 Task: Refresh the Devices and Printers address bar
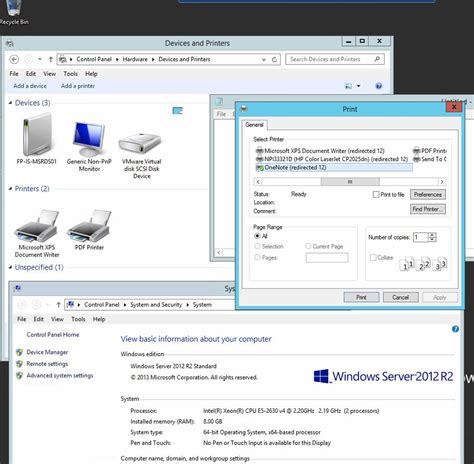coord(274,59)
